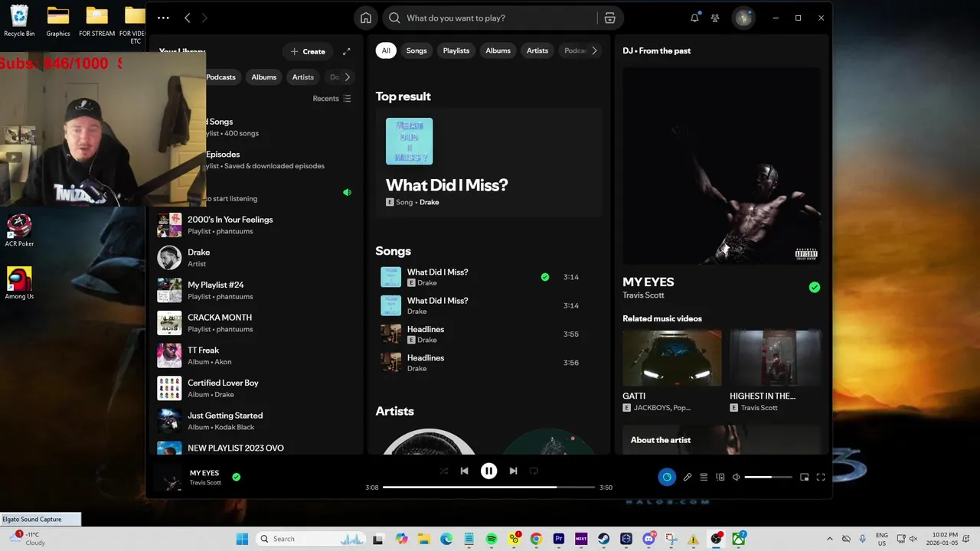
Task: Go to Spotify Home
Action: coord(366,18)
